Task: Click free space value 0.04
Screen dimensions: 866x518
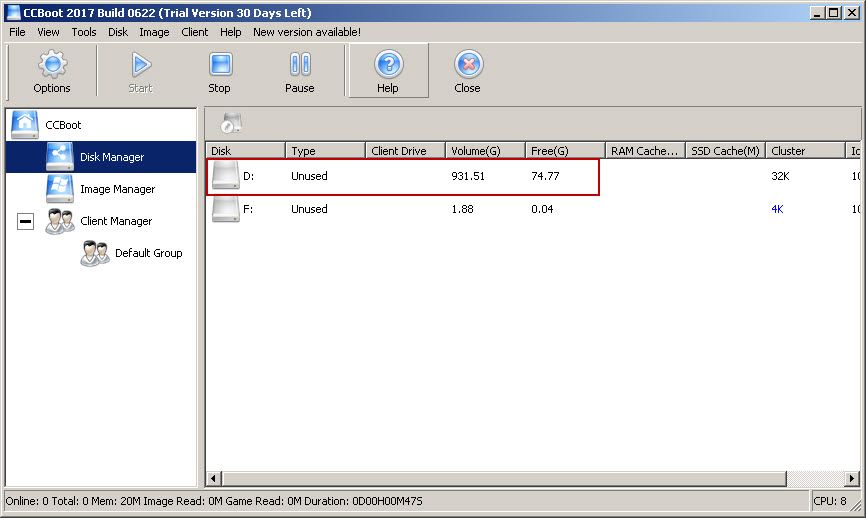Action: point(542,209)
